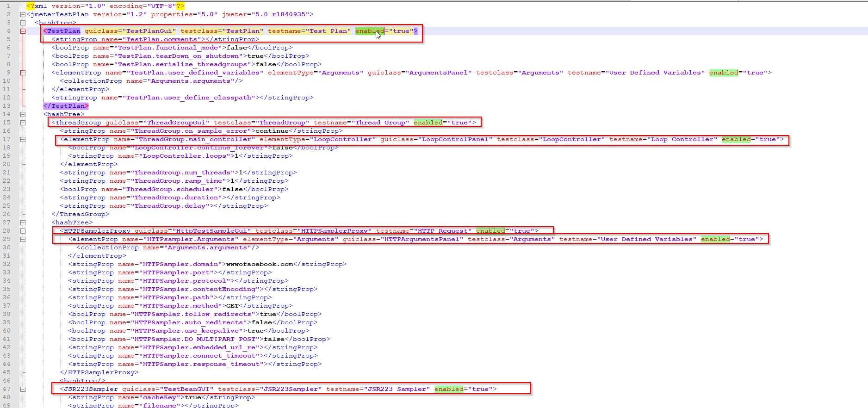Image resolution: width=868 pixels, height=408 pixels.
Task: Click the HTTPSampler.path property
Action: [x=170, y=297]
